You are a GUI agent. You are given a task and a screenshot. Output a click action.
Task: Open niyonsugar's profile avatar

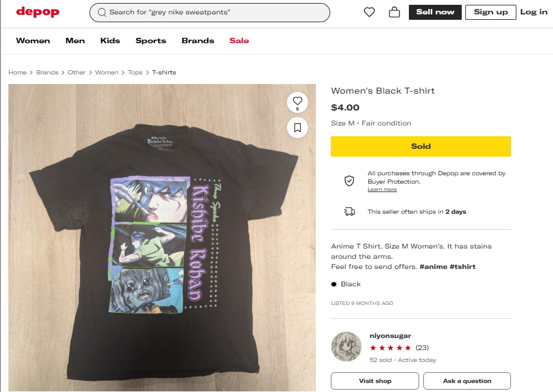(x=346, y=347)
